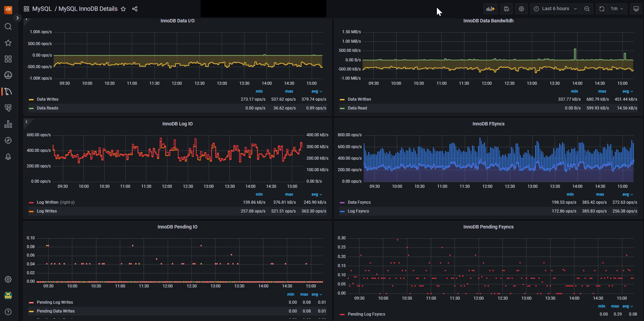Save the dashboard using disk icon
Viewport: 644px width, 321px height.
click(507, 9)
